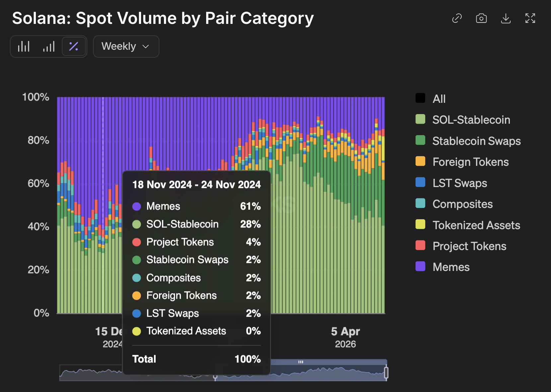This screenshot has width=551, height=392.
Task: Toggle Composites series in legend
Action: click(454, 204)
